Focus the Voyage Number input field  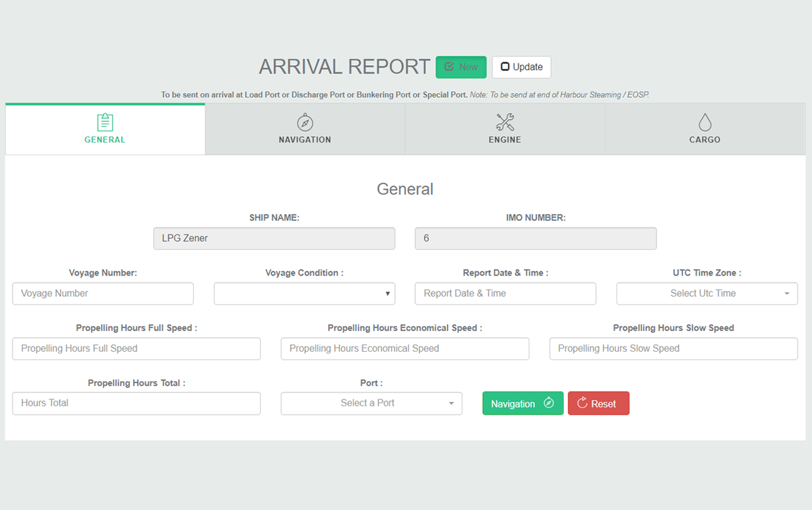coord(103,294)
